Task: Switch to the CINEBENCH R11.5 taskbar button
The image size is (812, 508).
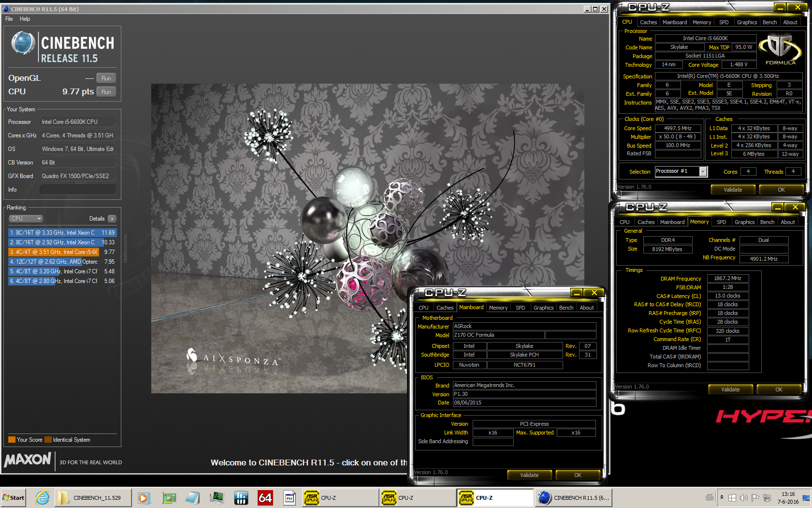Action: [x=573, y=497]
